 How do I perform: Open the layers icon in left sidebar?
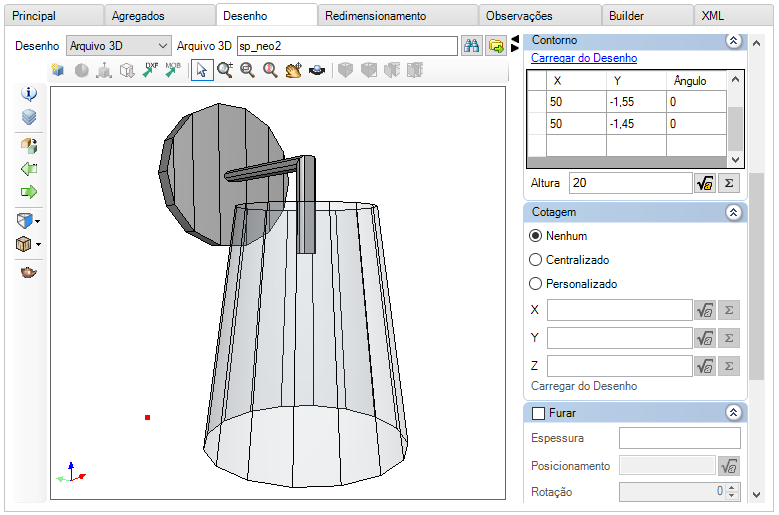(29, 117)
